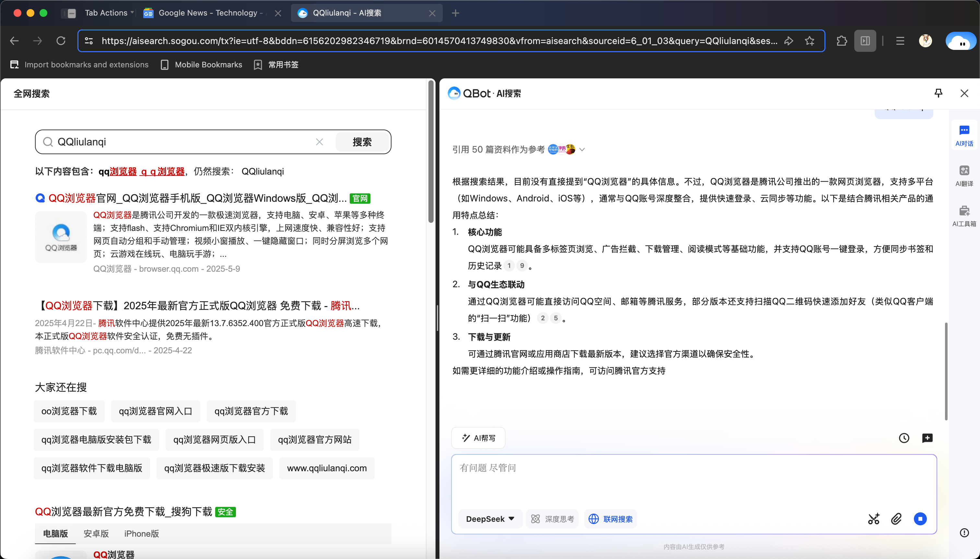Click the www.qqliulanqi.com suggestion
The height and width of the screenshot is (559, 980).
[x=327, y=468]
